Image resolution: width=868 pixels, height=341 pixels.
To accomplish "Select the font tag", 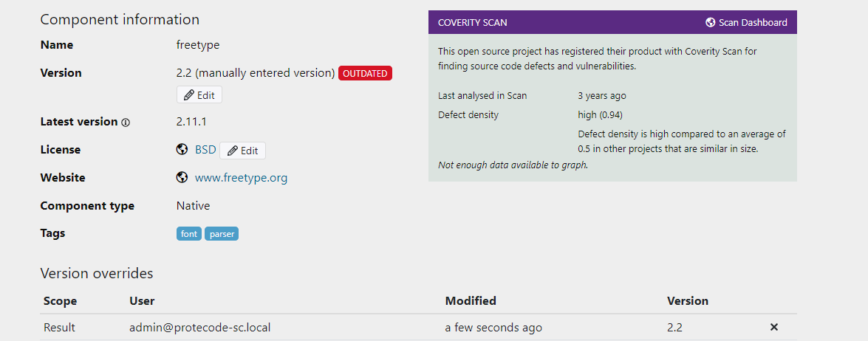I will [189, 234].
